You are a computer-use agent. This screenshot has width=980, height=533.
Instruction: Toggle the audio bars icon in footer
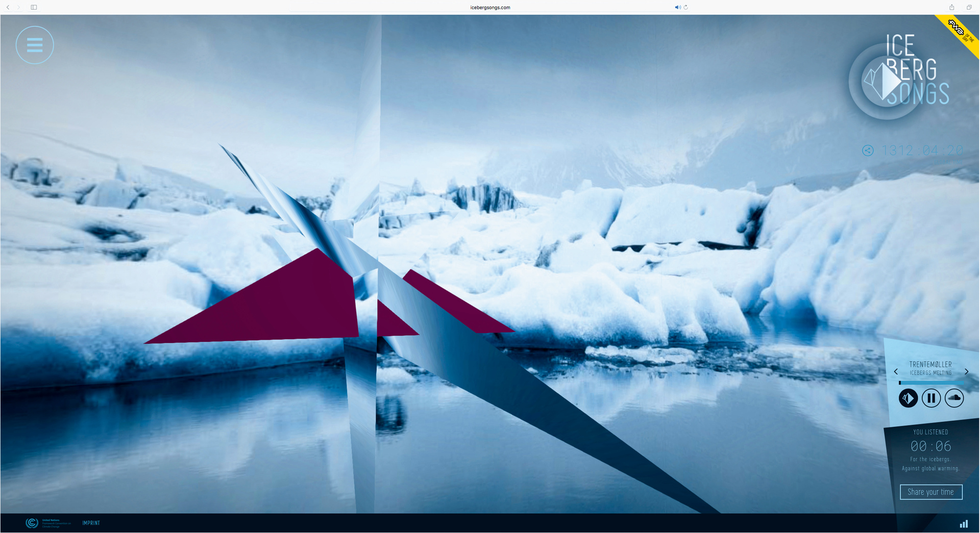964,524
